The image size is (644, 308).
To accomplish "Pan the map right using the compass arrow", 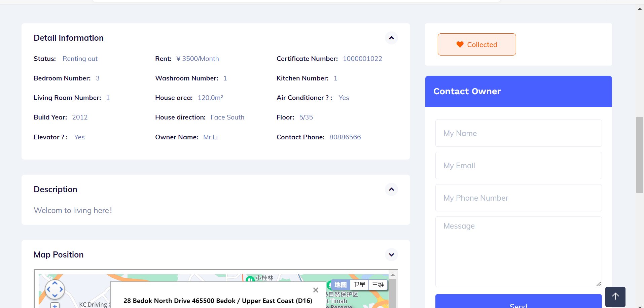I will pos(61,289).
